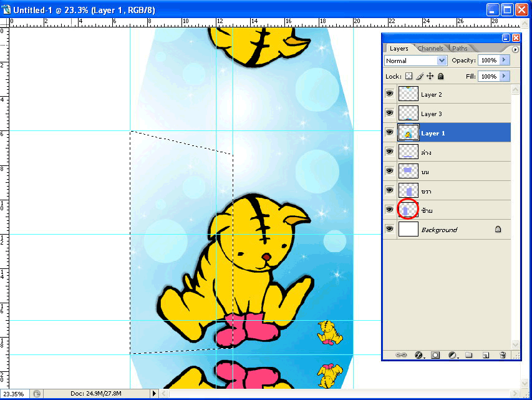Hide Layer 2 with eye icon
The image size is (532, 400).
click(390, 94)
